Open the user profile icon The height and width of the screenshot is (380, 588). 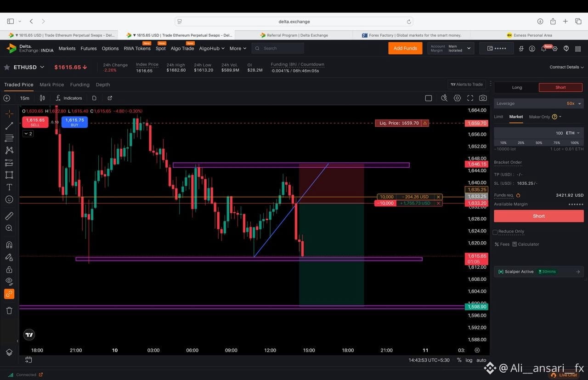point(532,48)
